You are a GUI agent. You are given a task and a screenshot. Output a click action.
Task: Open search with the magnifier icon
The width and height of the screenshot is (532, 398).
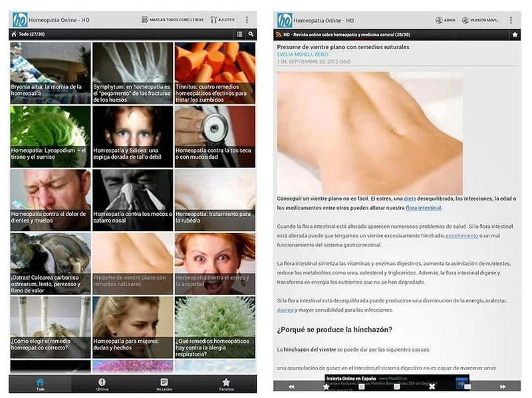tap(251, 35)
